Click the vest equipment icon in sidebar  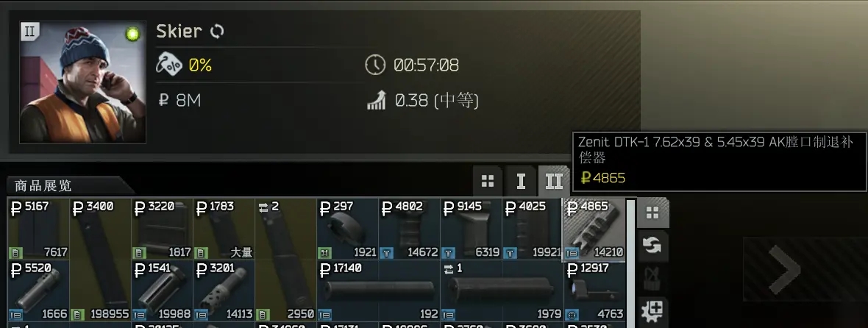[653, 279]
